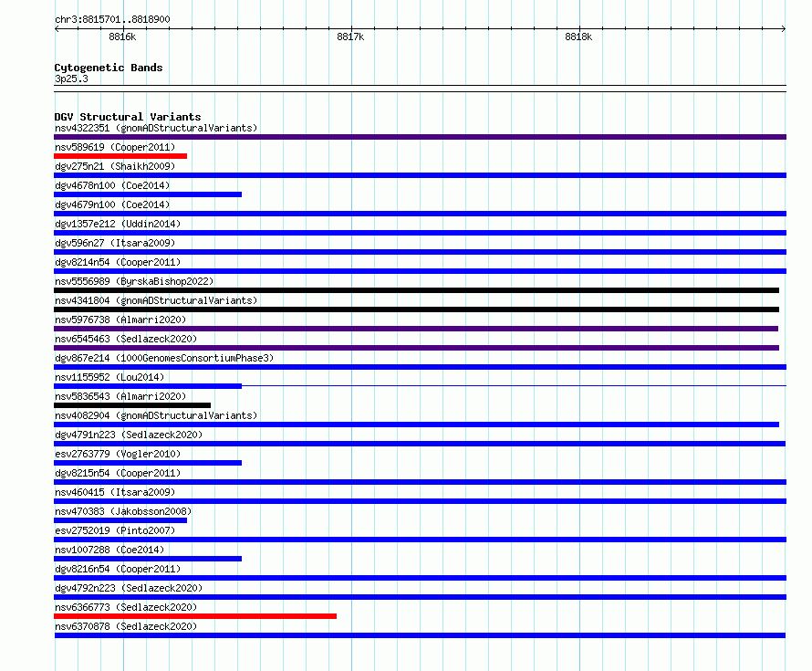Click the chr3:8815701..8818900 coordinates text
This screenshot has height=671, width=812.
112,19
